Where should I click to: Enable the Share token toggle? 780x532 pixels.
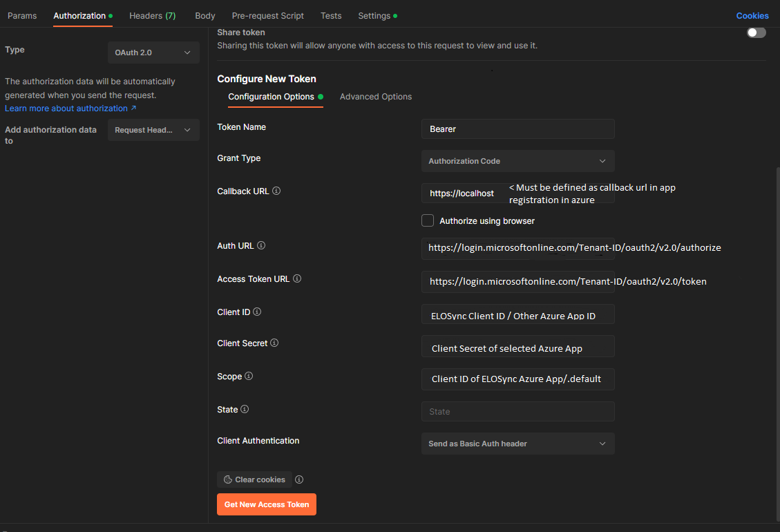(x=756, y=32)
